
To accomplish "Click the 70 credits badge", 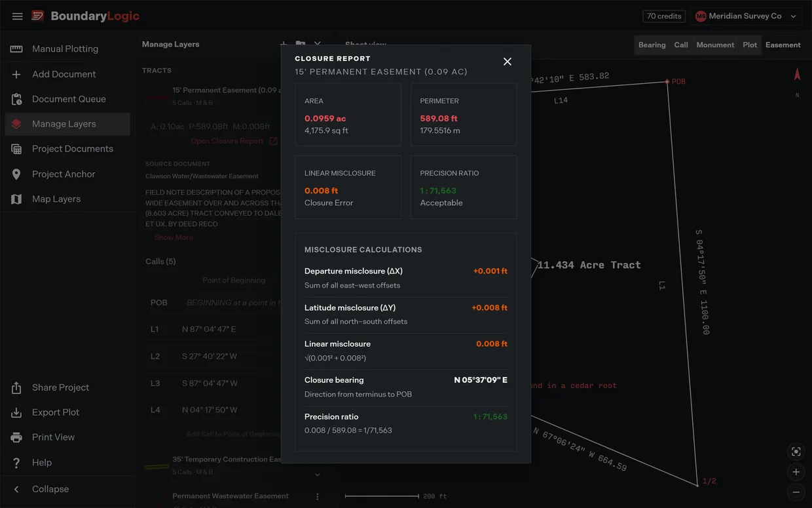I will point(665,16).
